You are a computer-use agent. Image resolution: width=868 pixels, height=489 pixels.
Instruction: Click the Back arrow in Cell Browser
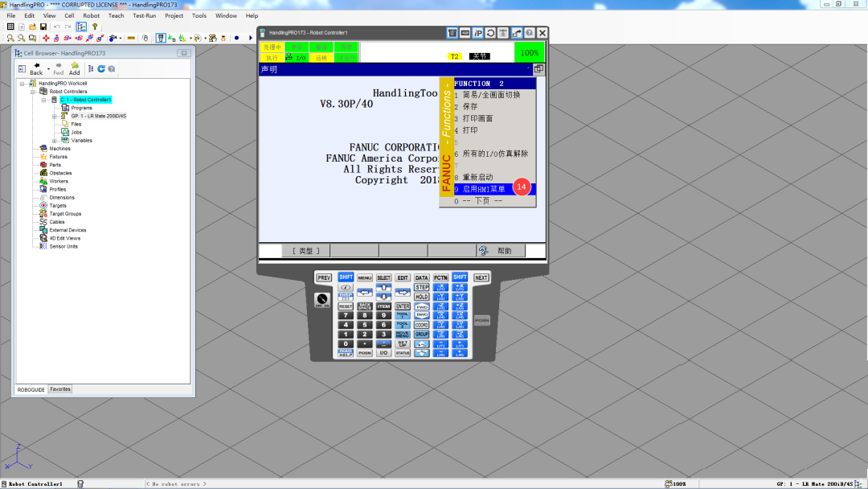click(36, 68)
